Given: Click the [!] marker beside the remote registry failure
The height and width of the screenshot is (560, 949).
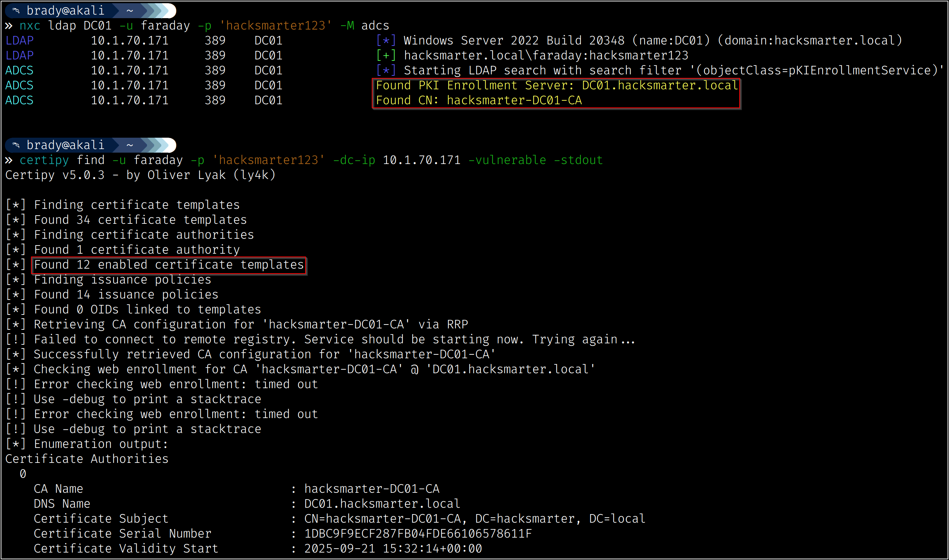Looking at the screenshot, I should [15, 339].
